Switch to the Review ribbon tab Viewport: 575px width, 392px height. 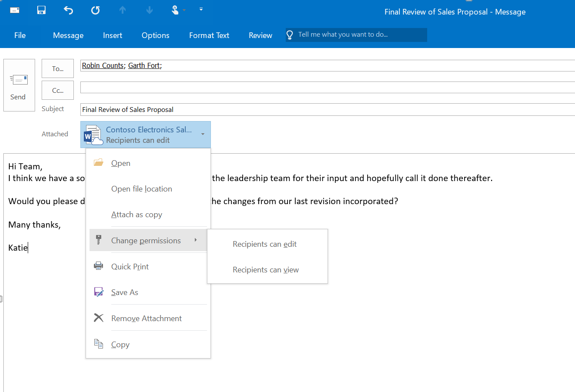260,35
